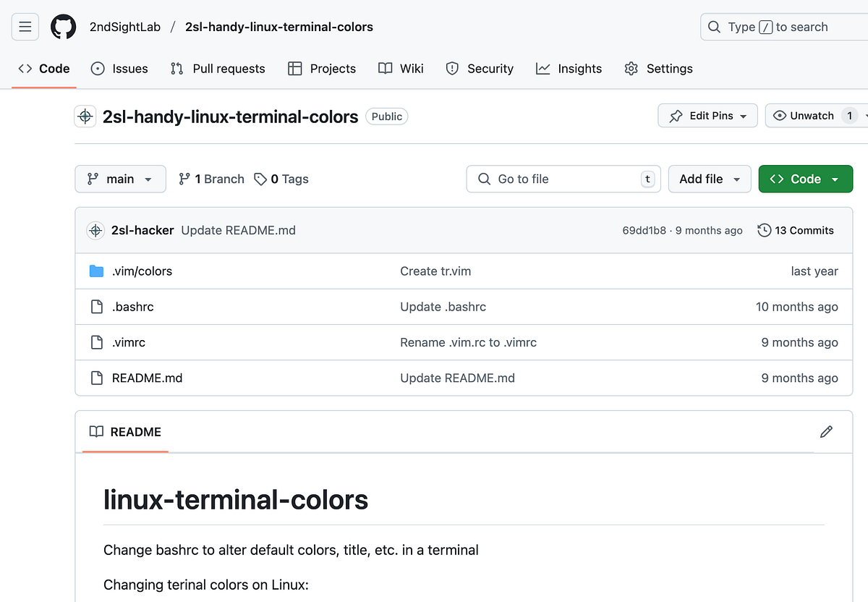This screenshot has width=868, height=602.
Task: Open the green Code dropdown
Action: tap(805, 179)
